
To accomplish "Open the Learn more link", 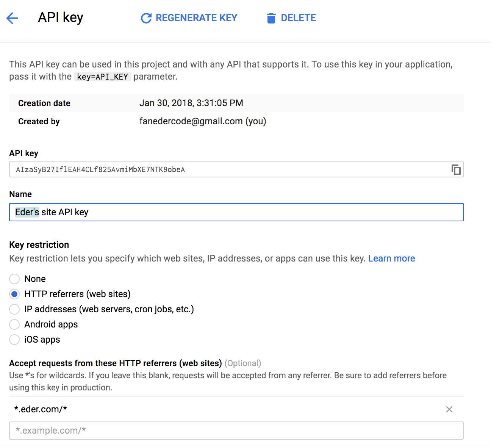I will [391, 258].
